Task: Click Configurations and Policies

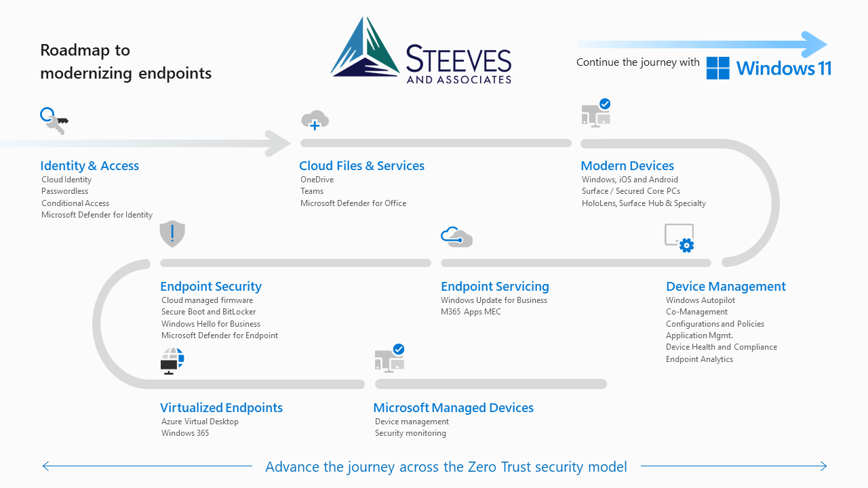Action: [x=715, y=324]
